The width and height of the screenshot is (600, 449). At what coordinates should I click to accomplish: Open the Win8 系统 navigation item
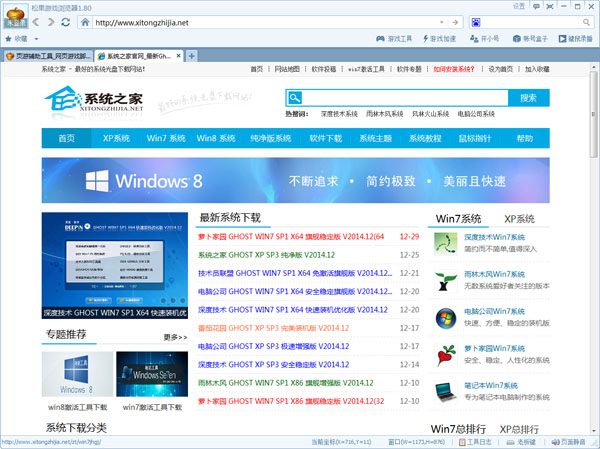(216, 138)
